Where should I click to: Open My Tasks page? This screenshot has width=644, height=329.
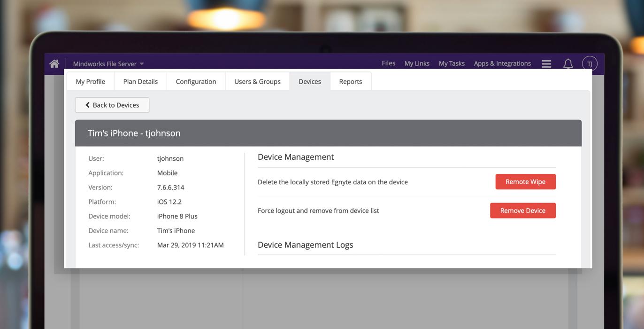pos(452,63)
